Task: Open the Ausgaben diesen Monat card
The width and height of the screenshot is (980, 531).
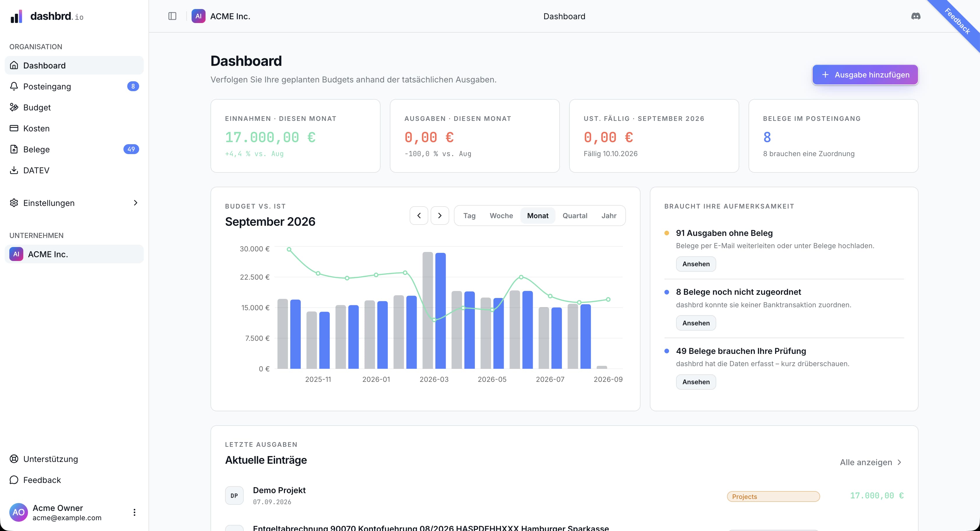Action: (x=474, y=136)
